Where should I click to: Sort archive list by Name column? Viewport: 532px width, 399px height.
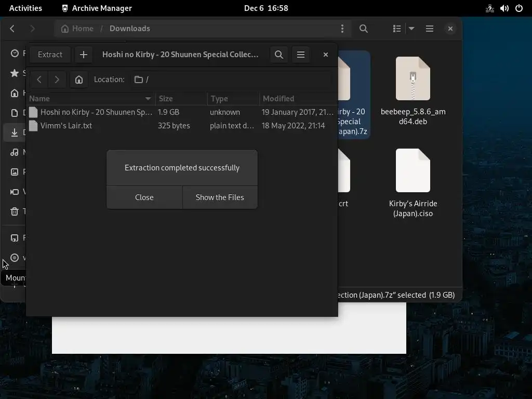click(x=90, y=99)
